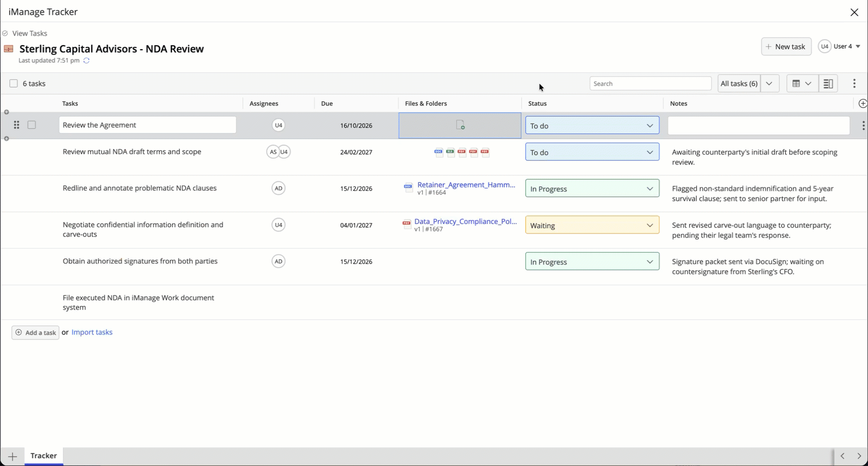Click the New task button
Image resolution: width=868 pixels, height=466 pixels.
pos(786,47)
